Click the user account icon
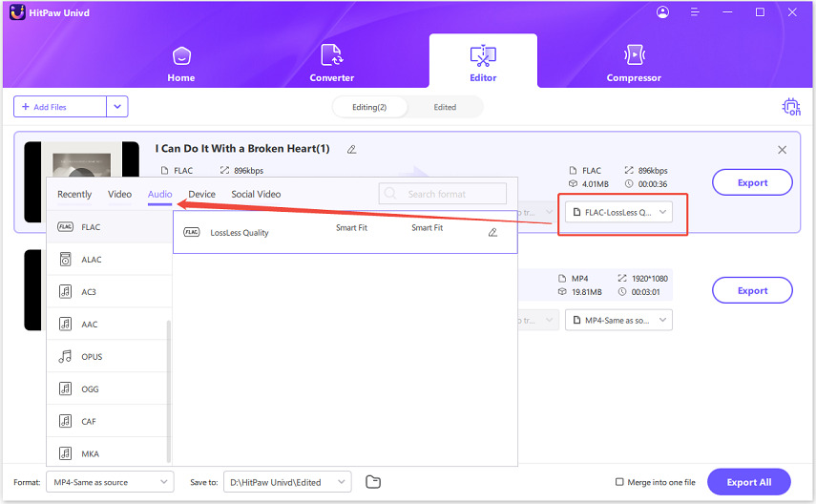 tap(662, 12)
